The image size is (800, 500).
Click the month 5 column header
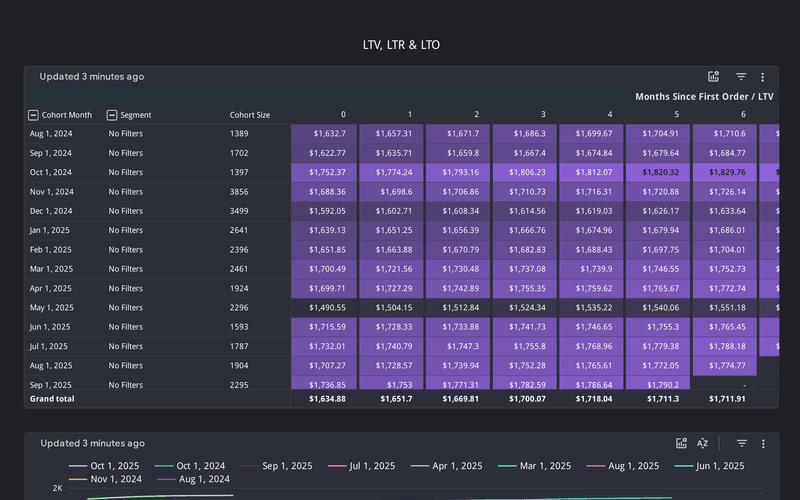(676, 115)
